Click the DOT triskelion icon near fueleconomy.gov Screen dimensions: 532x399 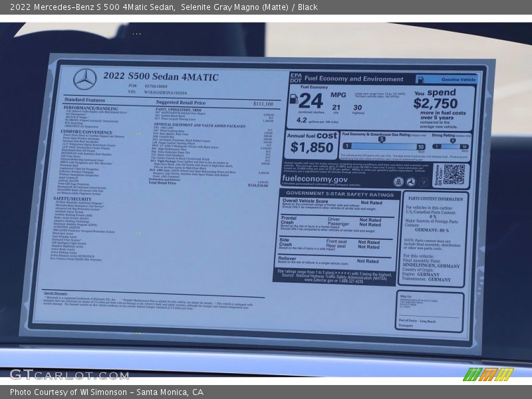pyautogui.click(x=411, y=181)
